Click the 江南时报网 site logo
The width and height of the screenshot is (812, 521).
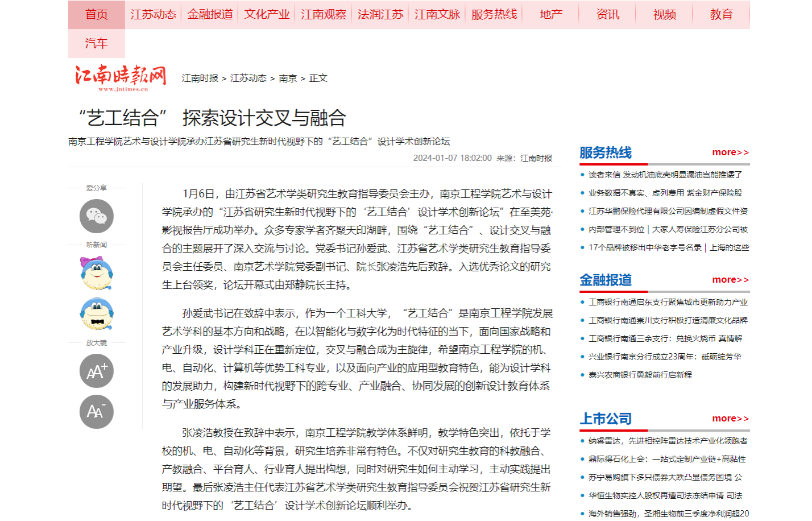(x=121, y=77)
